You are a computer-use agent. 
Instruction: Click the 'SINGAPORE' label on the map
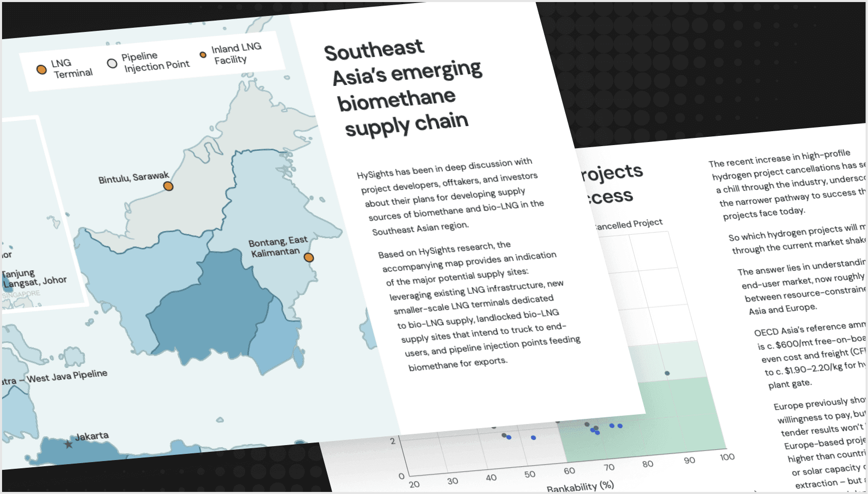pyautogui.click(x=21, y=295)
